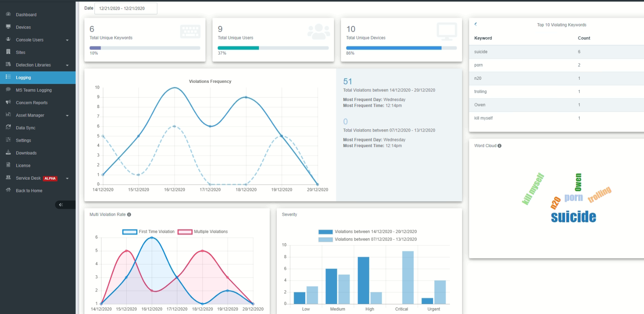Click the ALPHA badge on Service Desk
This screenshot has height=314, width=644.
click(x=50, y=178)
